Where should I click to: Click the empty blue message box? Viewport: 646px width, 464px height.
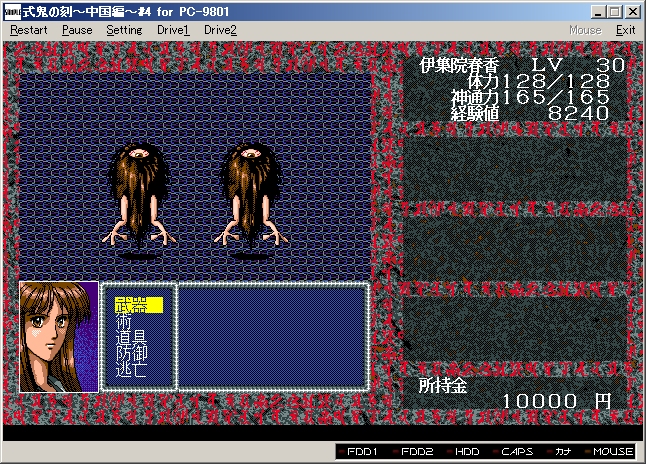[x=273, y=337]
